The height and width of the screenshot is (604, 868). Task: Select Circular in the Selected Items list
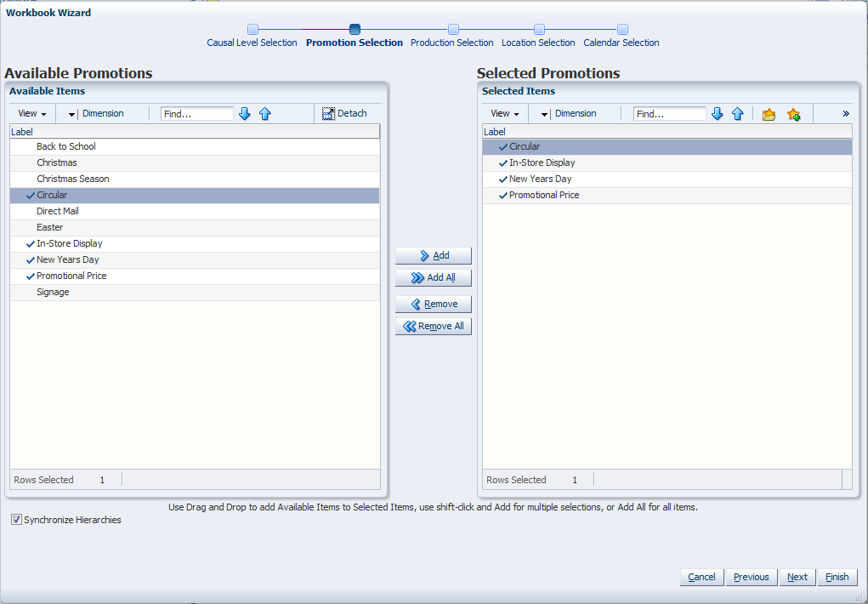click(x=667, y=146)
